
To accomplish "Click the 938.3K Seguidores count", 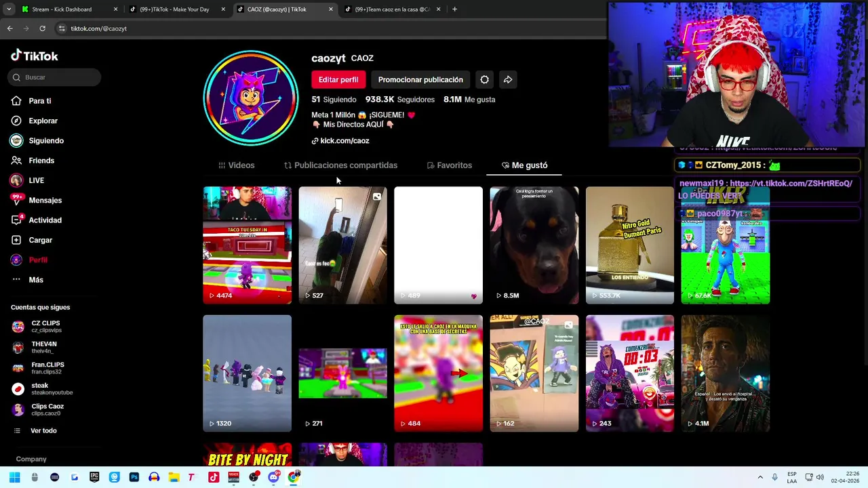I will 400,100.
